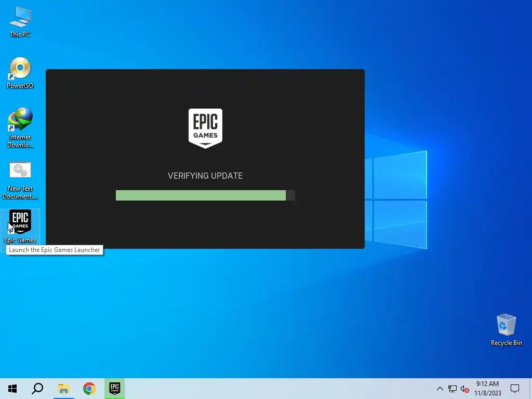
Task: Select the This PC desktop icon
Action: 20,22
